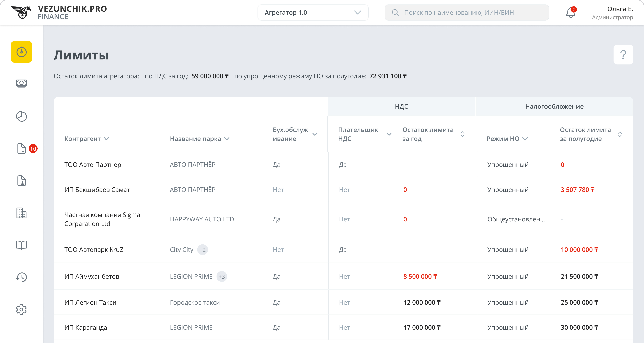Image resolution: width=644 pixels, height=343 pixels.
Task: Click the personal document sidebar icon
Action: pos(22,181)
